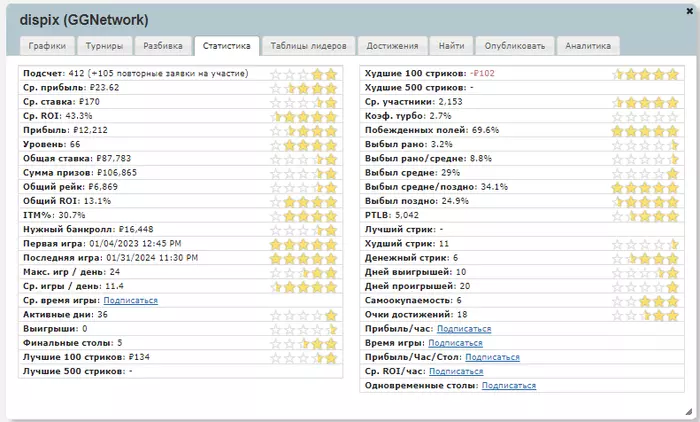Screen dimensions: 700x422
Task: Click the star rating for Общий ROI
Action: (x=303, y=202)
